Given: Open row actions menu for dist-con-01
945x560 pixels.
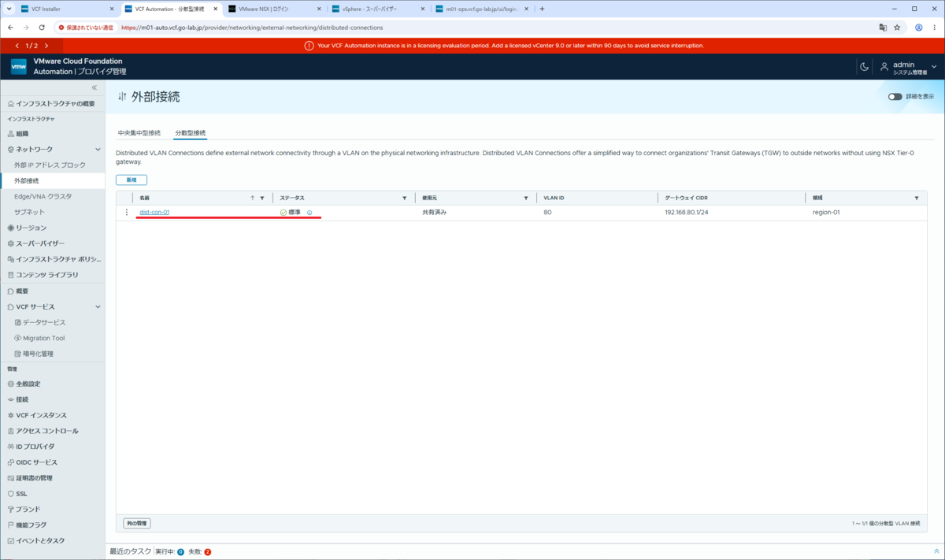Looking at the screenshot, I should coord(127,212).
